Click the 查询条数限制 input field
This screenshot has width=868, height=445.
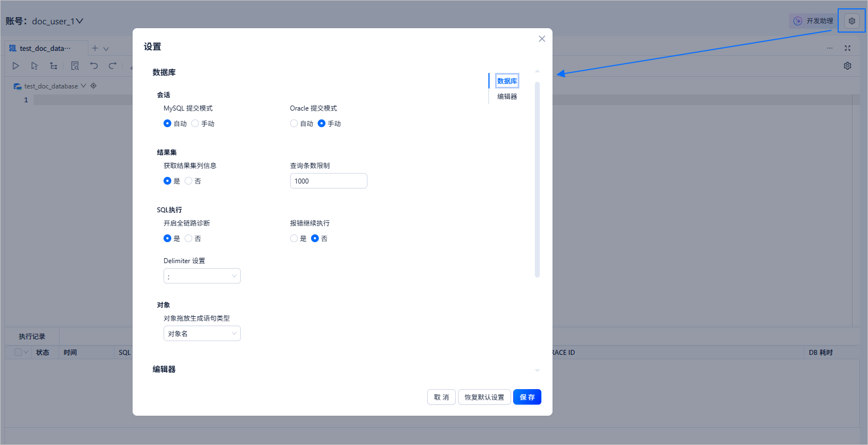click(329, 181)
